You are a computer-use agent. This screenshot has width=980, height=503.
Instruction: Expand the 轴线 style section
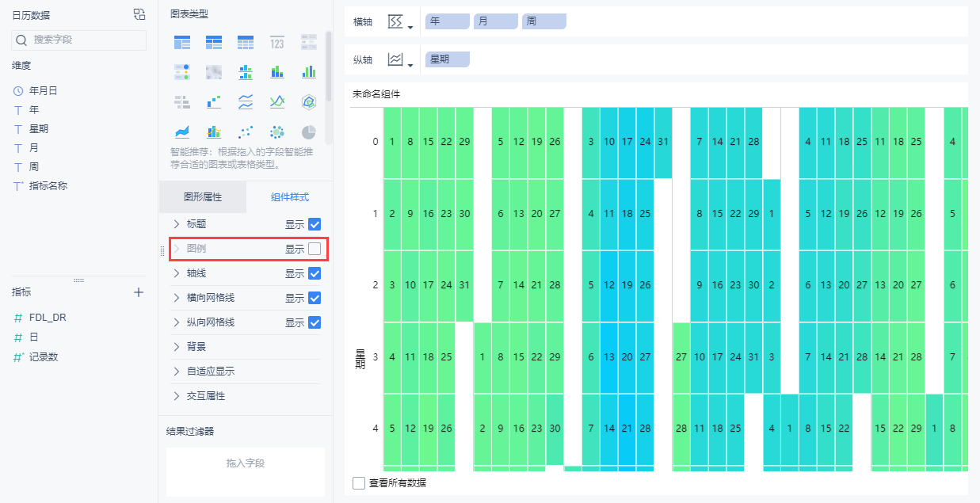(177, 273)
